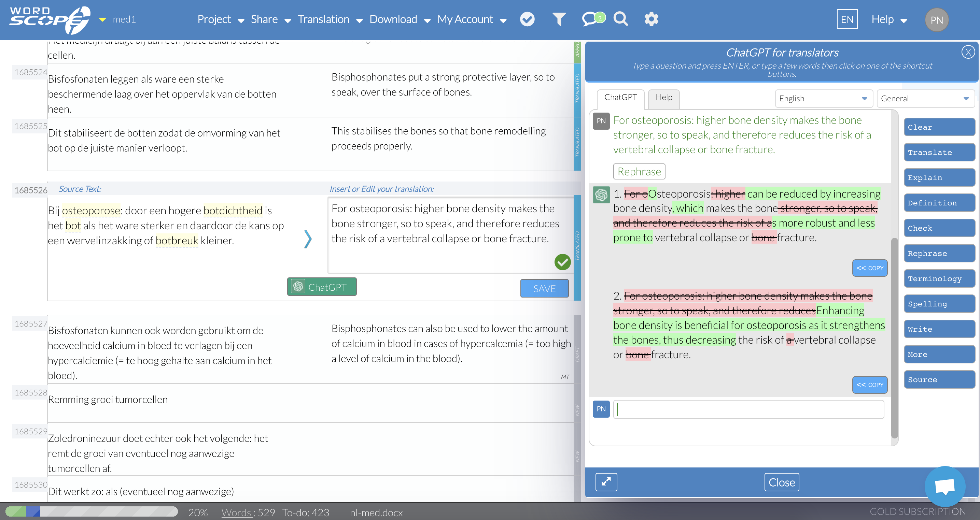Click the ChatGPT panel scrollbar
Image resolution: width=980 pixels, height=520 pixels.
click(x=894, y=338)
